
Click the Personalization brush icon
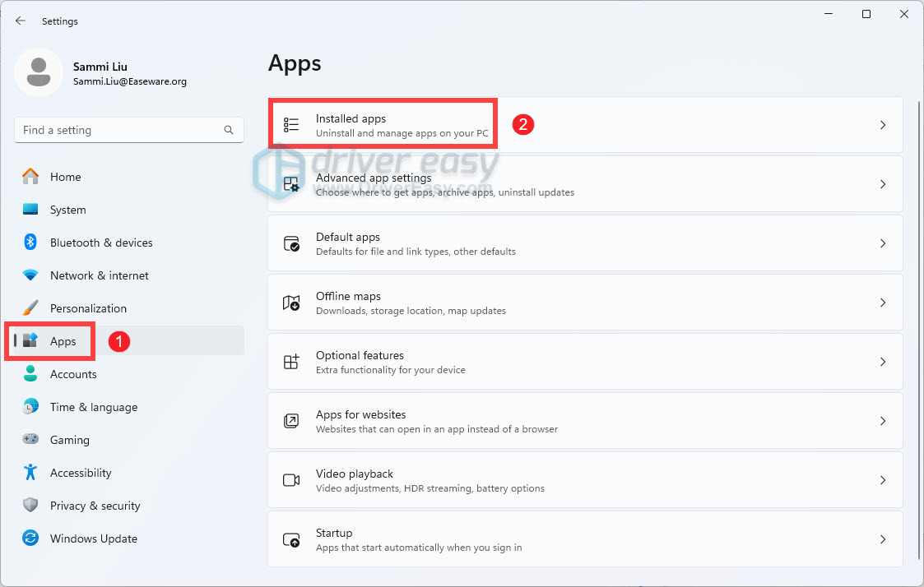click(x=31, y=307)
